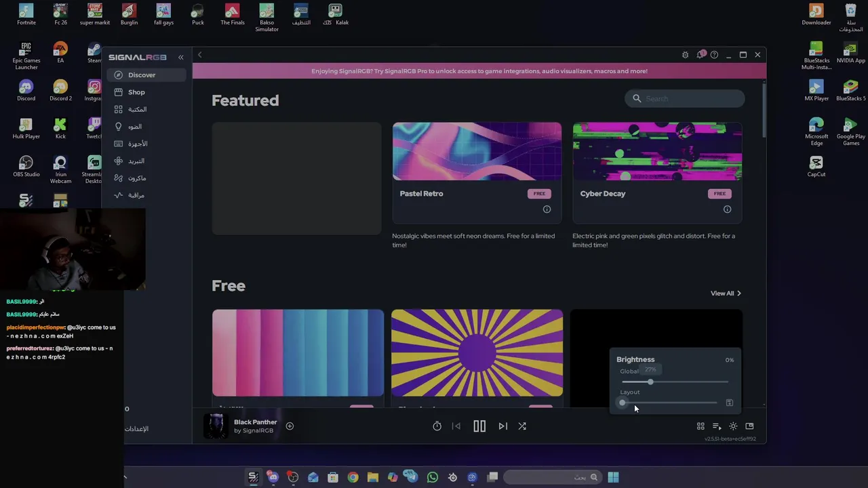The width and height of the screenshot is (868, 488).
Task: Open Microsoft Edge desktop icon
Action: pyautogui.click(x=816, y=132)
